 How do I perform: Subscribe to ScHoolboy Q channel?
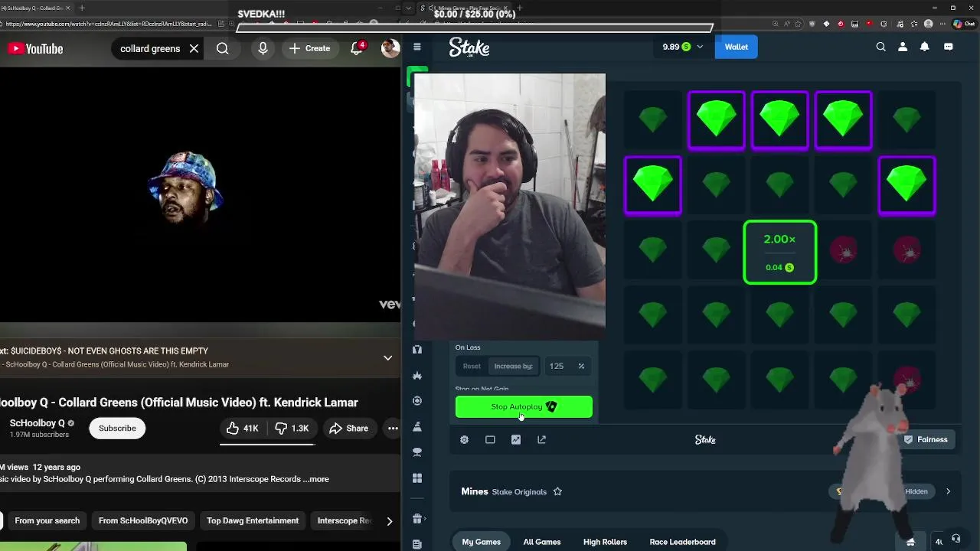coord(117,428)
